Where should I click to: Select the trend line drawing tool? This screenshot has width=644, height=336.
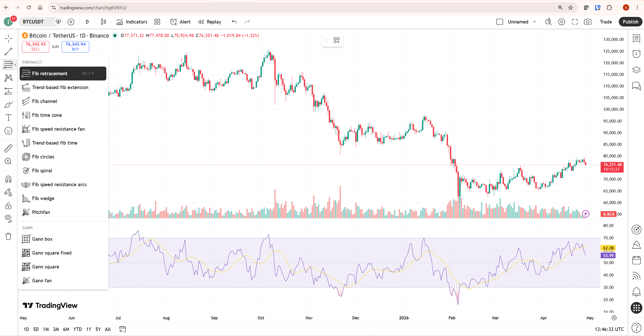[8, 52]
